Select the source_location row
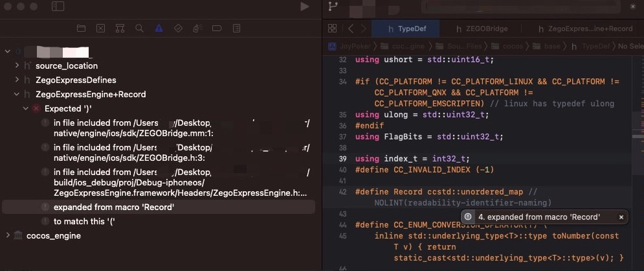644x271 pixels. [x=159, y=65]
